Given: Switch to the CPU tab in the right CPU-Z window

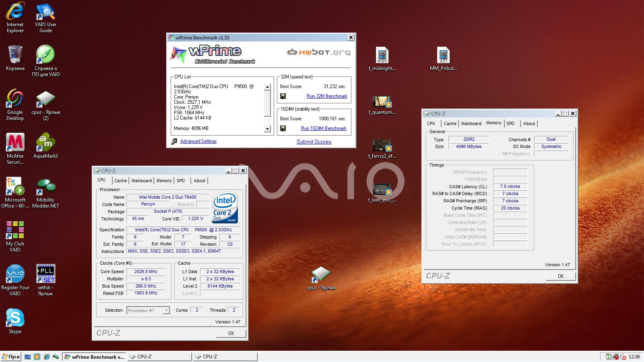Looking at the screenshot, I should pyautogui.click(x=431, y=124).
